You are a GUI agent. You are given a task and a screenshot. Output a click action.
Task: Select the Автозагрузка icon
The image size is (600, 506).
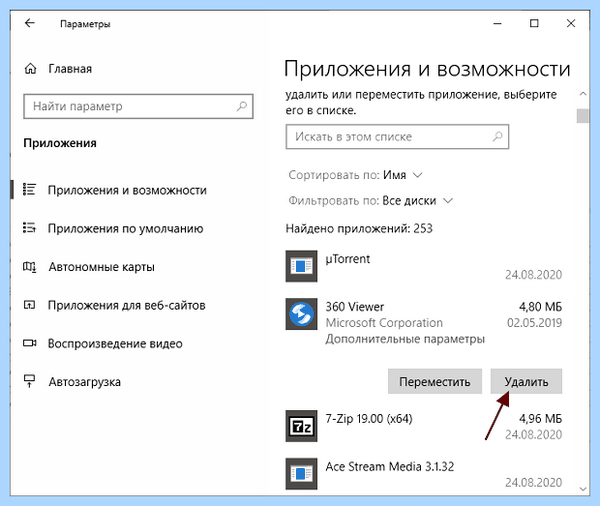click(29, 381)
